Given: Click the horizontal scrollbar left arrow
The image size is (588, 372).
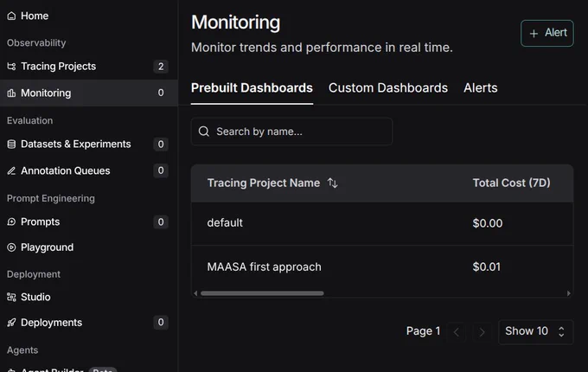Looking at the screenshot, I should click(195, 293).
